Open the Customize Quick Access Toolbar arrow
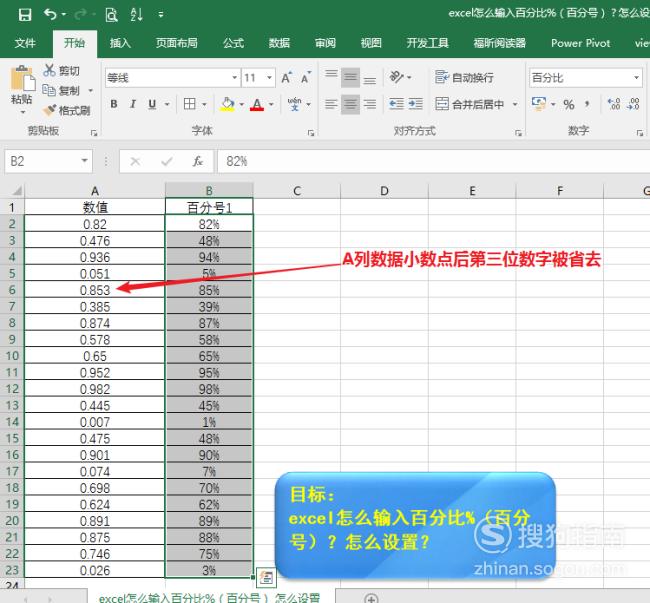Image resolution: width=650 pixels, height=603 pixels. pos(161,15)
